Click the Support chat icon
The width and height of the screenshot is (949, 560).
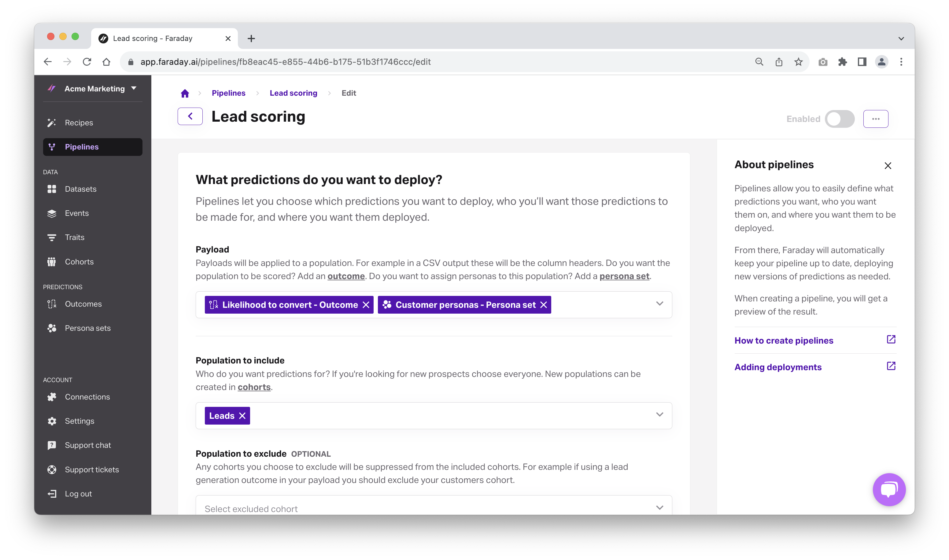(x=52, y=445)
